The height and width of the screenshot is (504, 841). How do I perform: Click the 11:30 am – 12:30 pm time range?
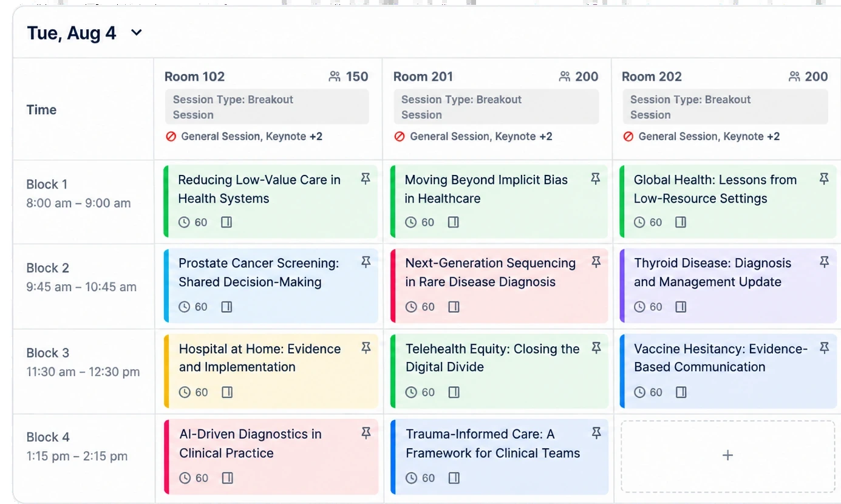(83, 372)
